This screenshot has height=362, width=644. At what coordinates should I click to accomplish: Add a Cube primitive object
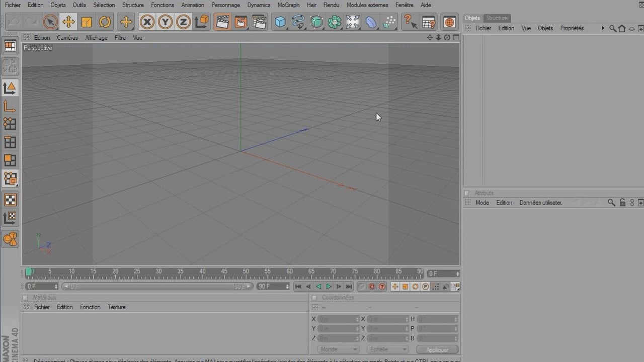point(280,22)
